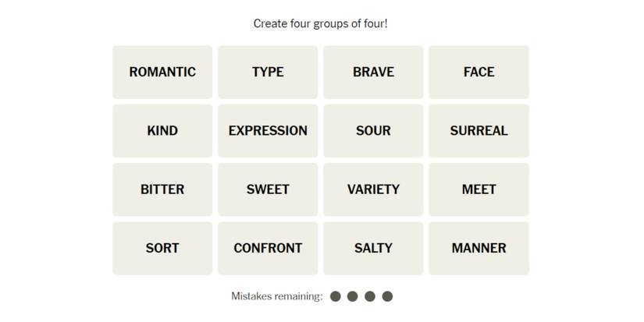Tap the FACE tile
Viewport: 644px width, 322px height.
479,72
